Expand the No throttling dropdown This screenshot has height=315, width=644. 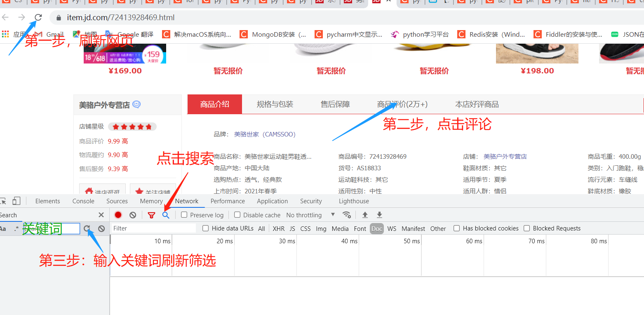coord(310,215)
